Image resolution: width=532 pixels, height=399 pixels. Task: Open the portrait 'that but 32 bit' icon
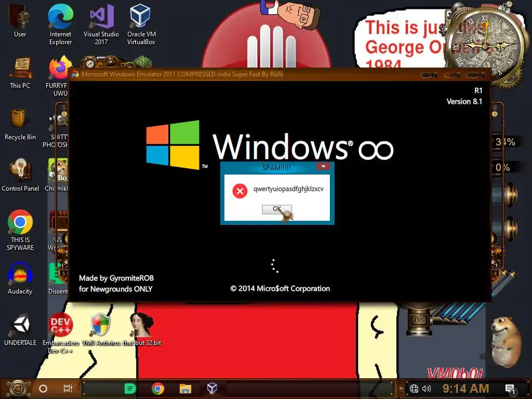tap(142, 329)
